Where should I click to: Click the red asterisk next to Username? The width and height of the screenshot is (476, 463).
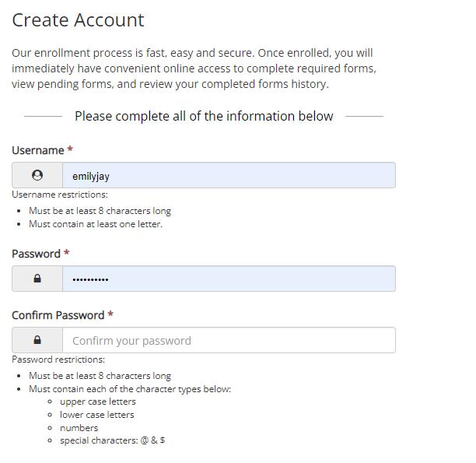(70, 149)
